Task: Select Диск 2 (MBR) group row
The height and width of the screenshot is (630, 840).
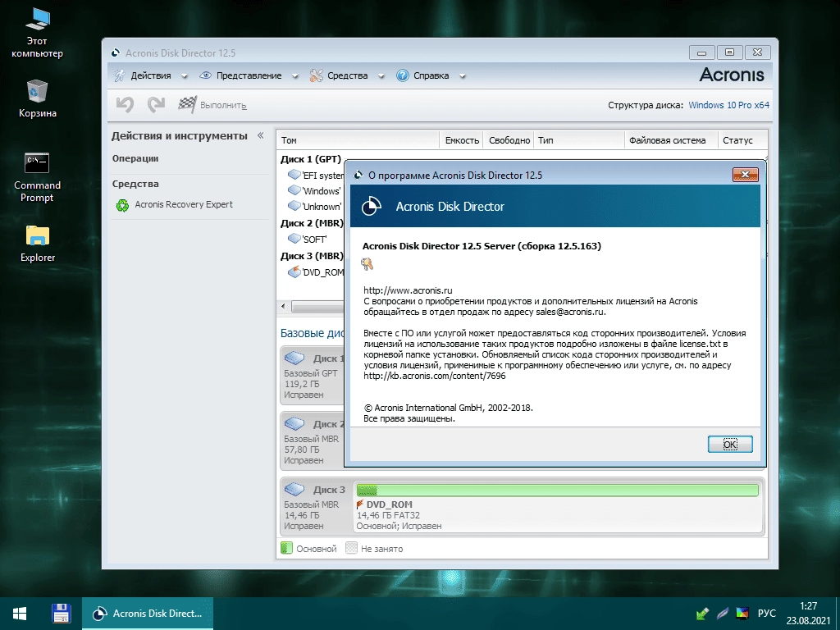Action: 312,223
